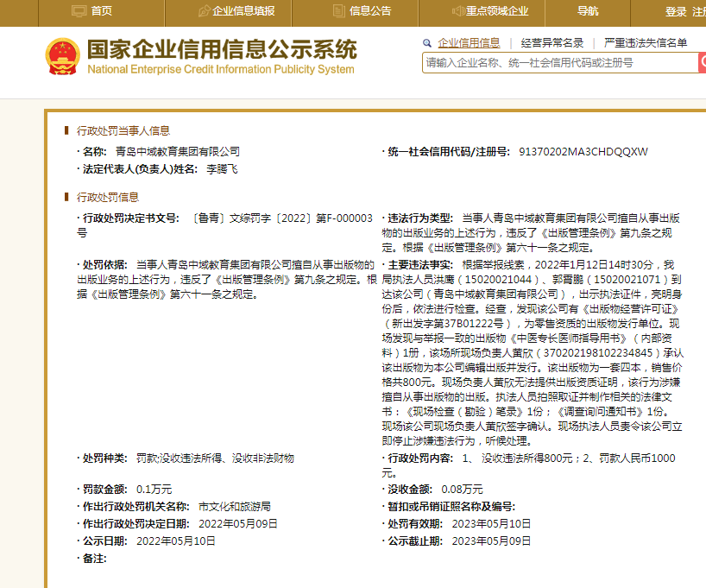Viewport: 706px width, 588px height.
Task: Click the 行政处罚内容 label
Action: point(419,458)
